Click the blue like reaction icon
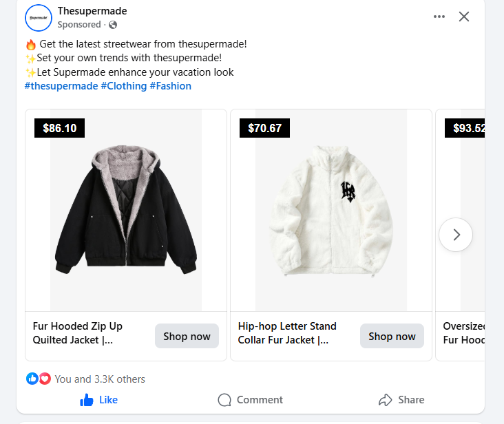Viewport: 504px width, 424px height. [x=32, y=379]
